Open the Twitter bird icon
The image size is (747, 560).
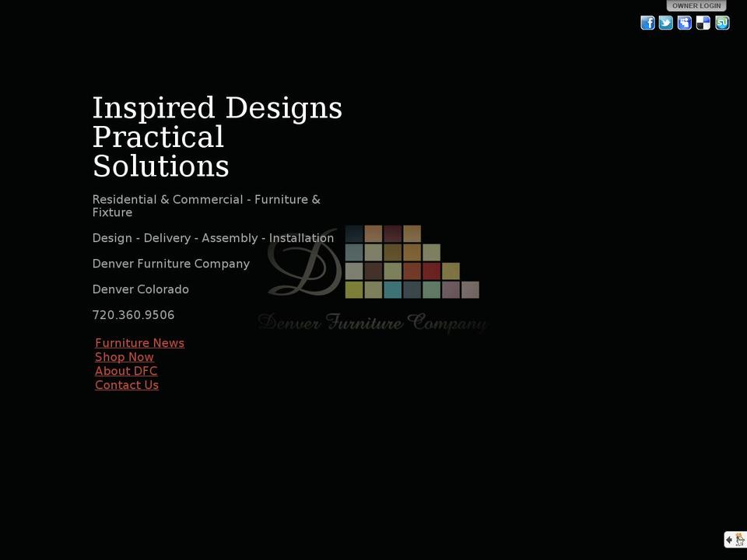click(666, 23)
